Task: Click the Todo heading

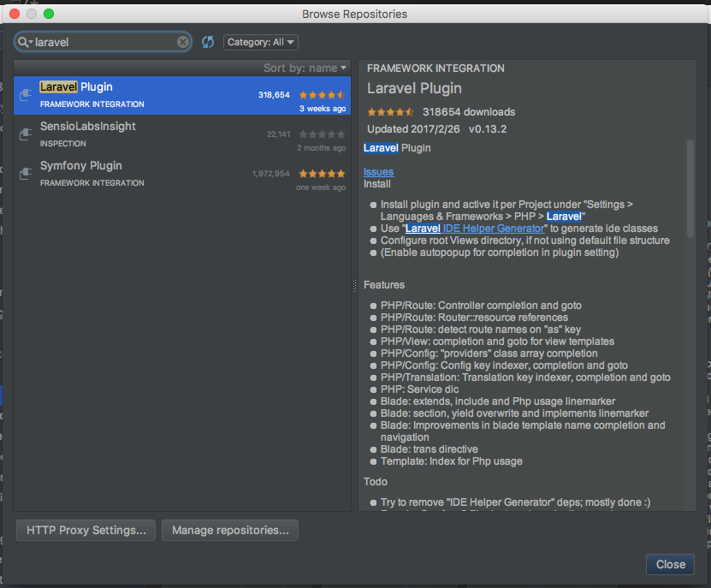Action: 376,482
